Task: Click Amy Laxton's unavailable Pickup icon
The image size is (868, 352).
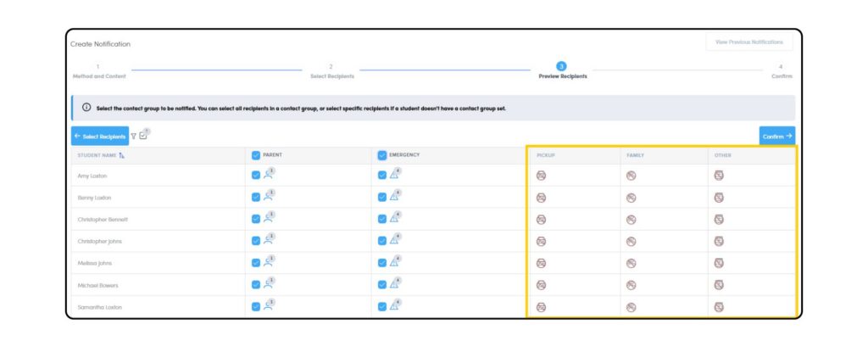Action: coord(541,176)
